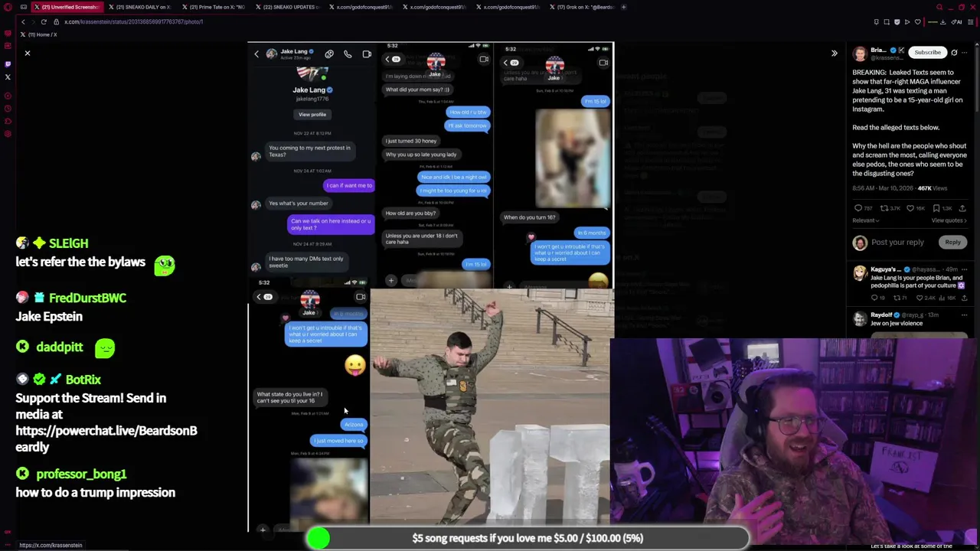Share Kaguya's comment
Screen dimensions: 980x551
coord(965,297)
